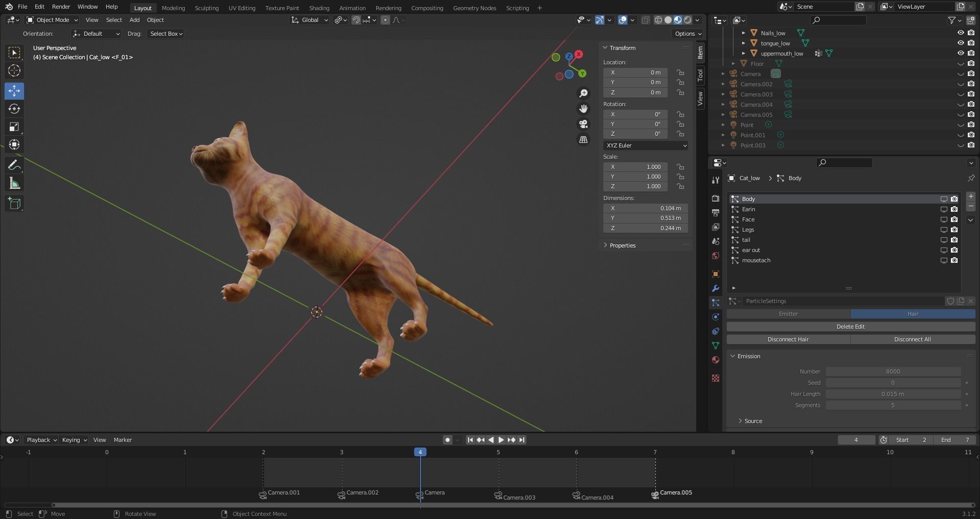Screen dimensions: 980x519
Task: Toggle lock for Location X
Action: pos(680,72)
